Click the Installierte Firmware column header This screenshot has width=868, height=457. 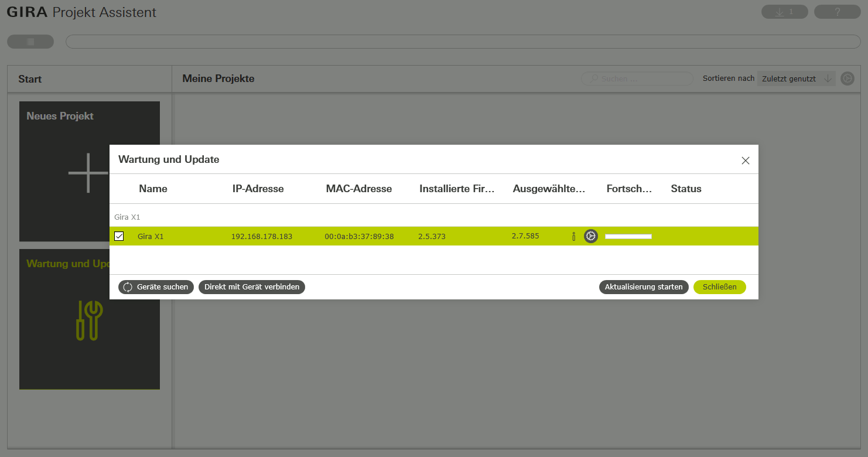(457, 189)
